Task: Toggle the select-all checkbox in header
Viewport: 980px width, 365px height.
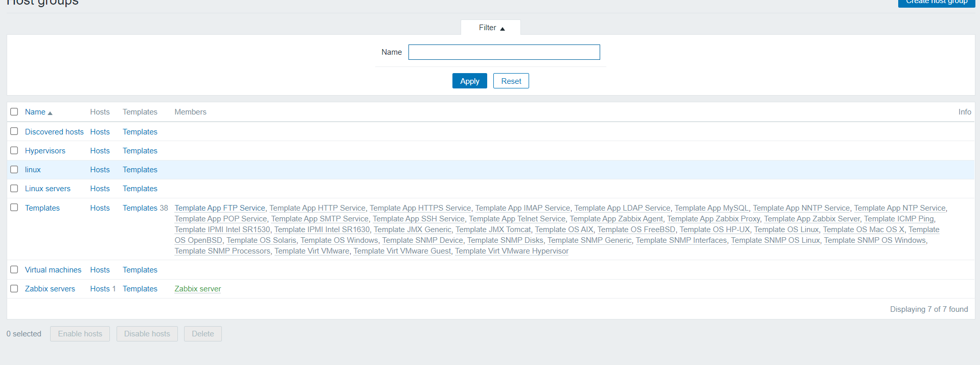Action: coord(14,111)
